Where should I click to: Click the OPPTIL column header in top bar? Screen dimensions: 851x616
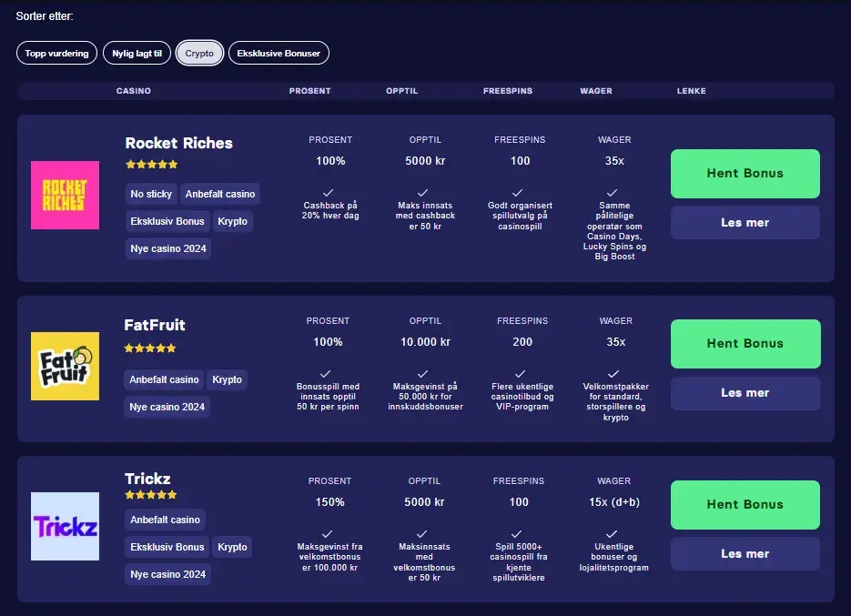click(401, 91)
